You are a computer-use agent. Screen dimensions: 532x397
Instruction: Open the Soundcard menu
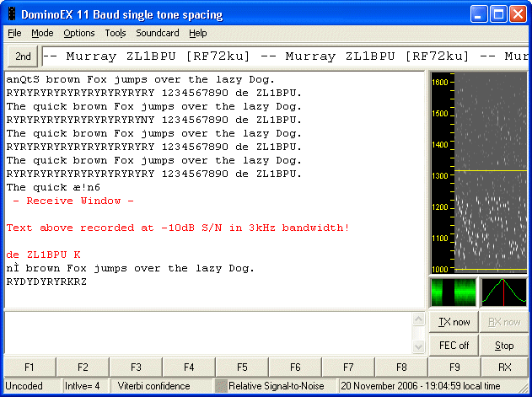(158, 33)
